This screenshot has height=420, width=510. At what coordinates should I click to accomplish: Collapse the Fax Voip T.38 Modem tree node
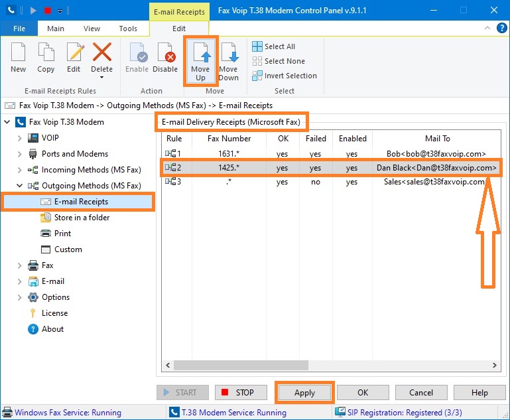(x=7, y=122)
